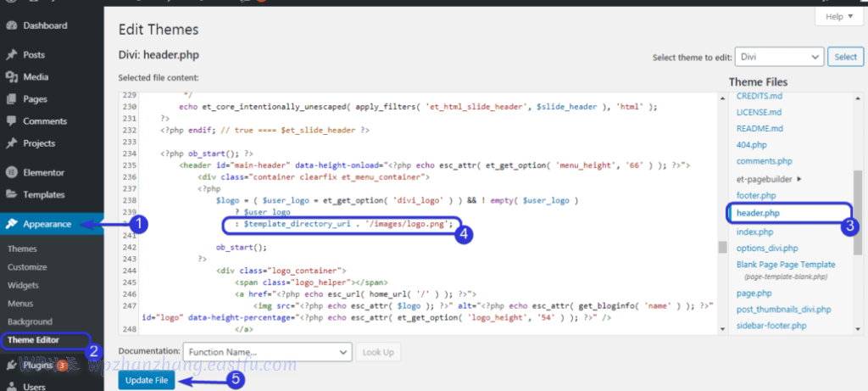Open the Customize submenu item
Image resolution: width=868 pixels, height=391 pixels.
27,266
